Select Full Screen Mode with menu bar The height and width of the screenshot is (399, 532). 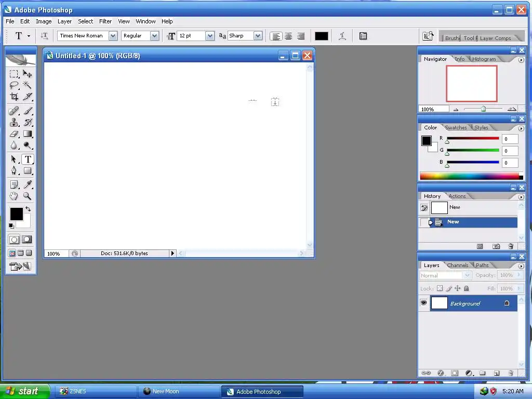coord(20,253)
